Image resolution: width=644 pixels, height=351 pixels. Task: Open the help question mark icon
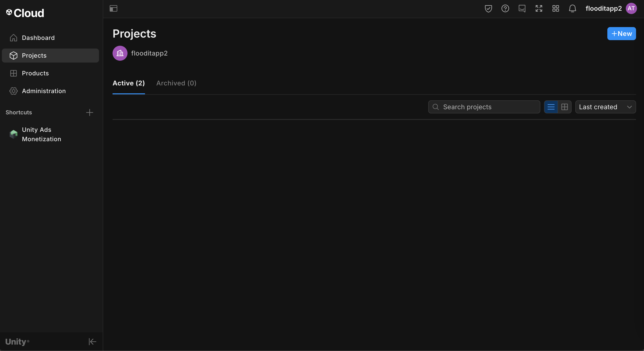[505, 8]
